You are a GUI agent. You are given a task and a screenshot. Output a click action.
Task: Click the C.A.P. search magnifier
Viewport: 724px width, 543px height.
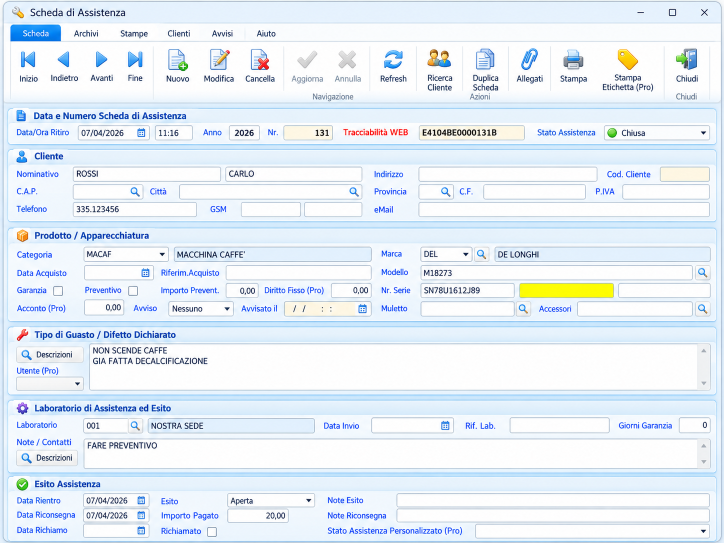point(135,192)
